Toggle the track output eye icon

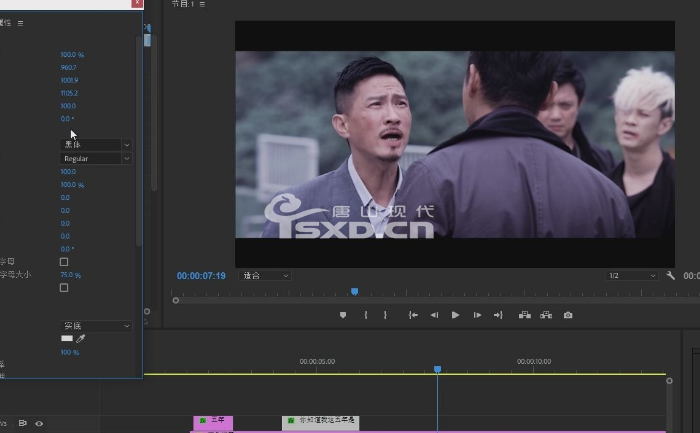click(x=39, y=423)
